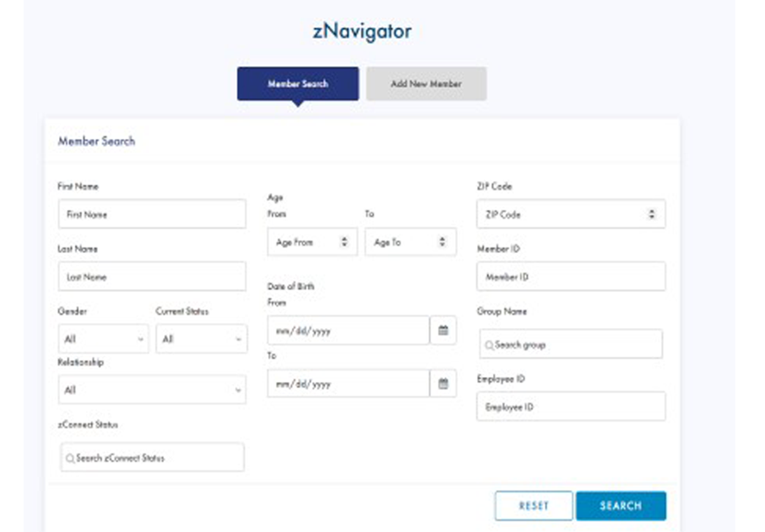Switch to the Member Search tab
Screen dimensions: 765x532
[297, 84]
